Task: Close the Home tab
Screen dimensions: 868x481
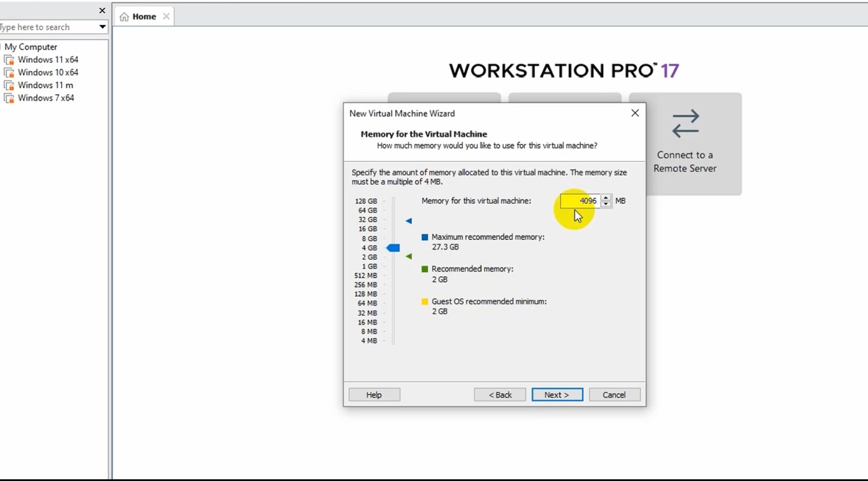Action: click(x=166, y=16)
